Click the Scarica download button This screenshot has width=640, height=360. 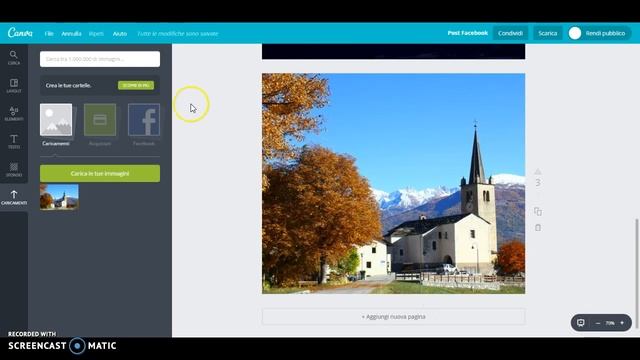pyautogui.click(x=547, y=33)
